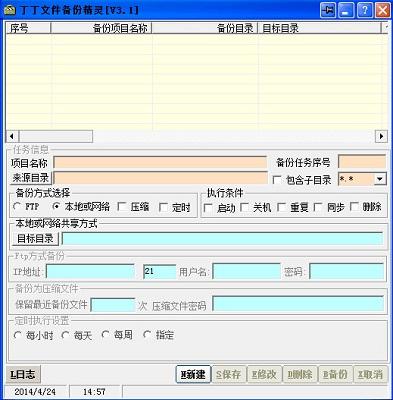Image resolution: width=393 pixels, height=400 pixels.
Task: Click the 备份任务序号 field
Action: 362,162
